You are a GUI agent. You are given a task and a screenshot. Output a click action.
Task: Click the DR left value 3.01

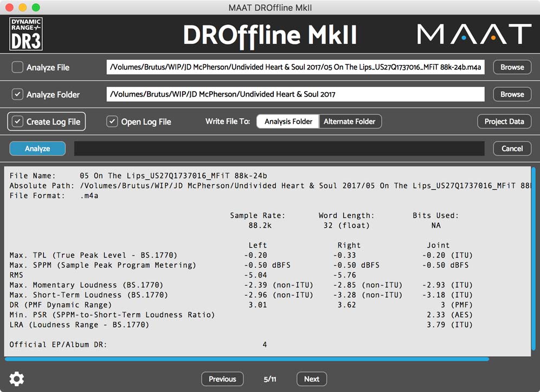258,305
